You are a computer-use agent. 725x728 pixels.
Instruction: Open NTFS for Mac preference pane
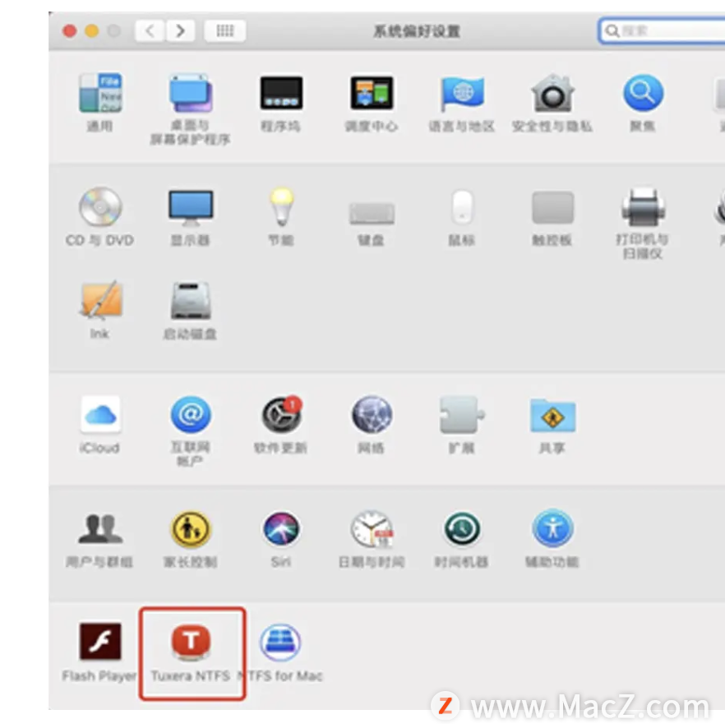click(x=280, y=642)
